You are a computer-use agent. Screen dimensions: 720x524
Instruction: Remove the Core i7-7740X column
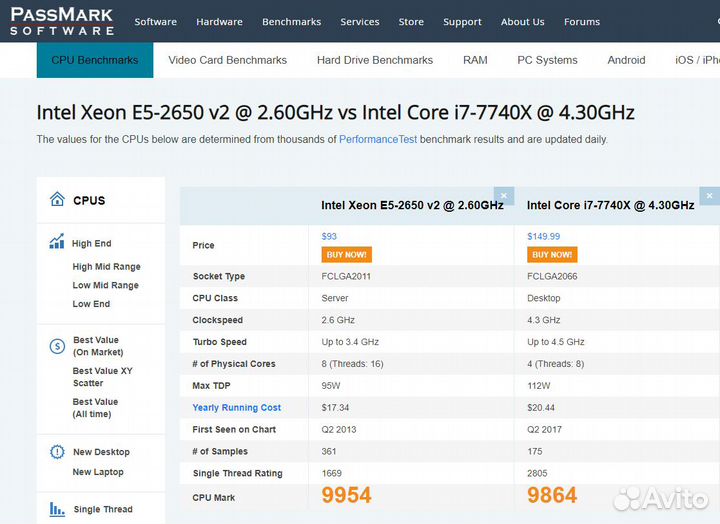coord(709,196)
